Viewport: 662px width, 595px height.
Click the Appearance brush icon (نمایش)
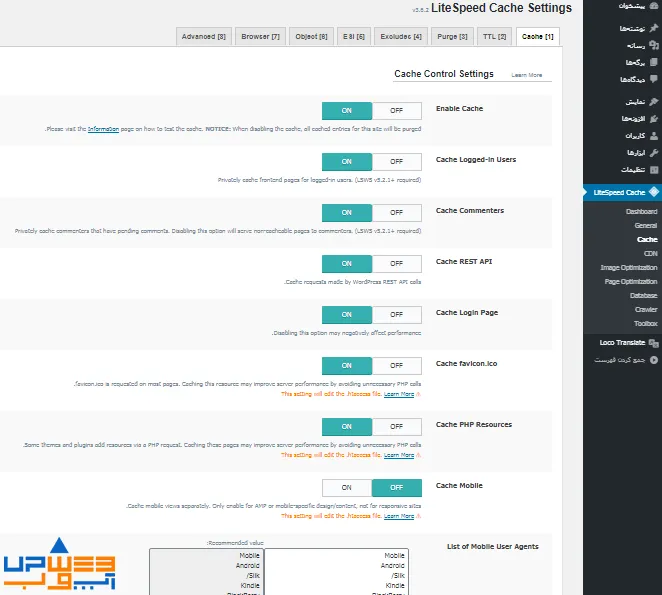pos(654,102)
